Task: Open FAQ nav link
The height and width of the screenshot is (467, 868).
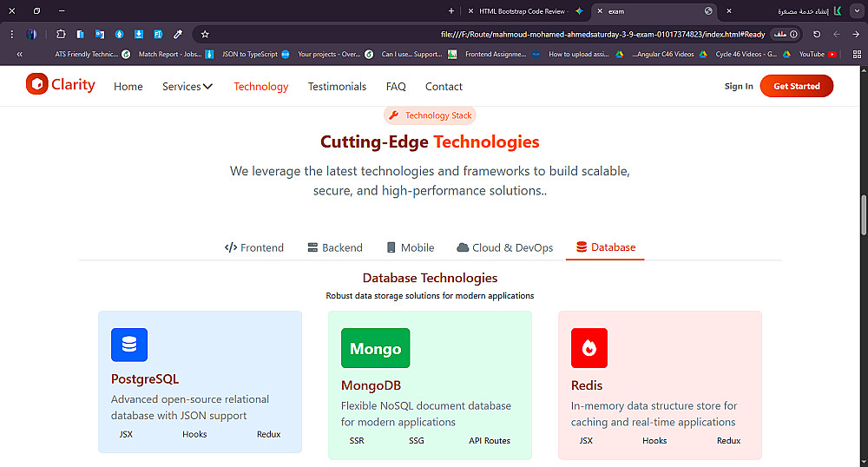Action: click(x=396, y=86)
